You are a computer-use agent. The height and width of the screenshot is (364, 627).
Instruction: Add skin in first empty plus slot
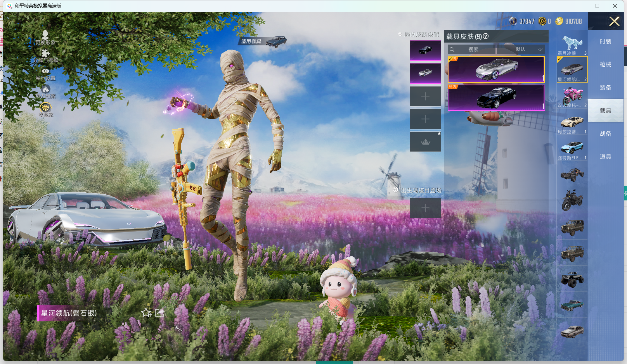click(x=425, y=97)
